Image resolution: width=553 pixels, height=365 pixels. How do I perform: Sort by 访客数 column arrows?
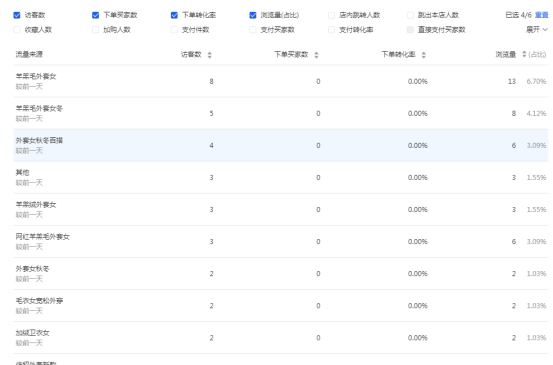tap(209, 55)
